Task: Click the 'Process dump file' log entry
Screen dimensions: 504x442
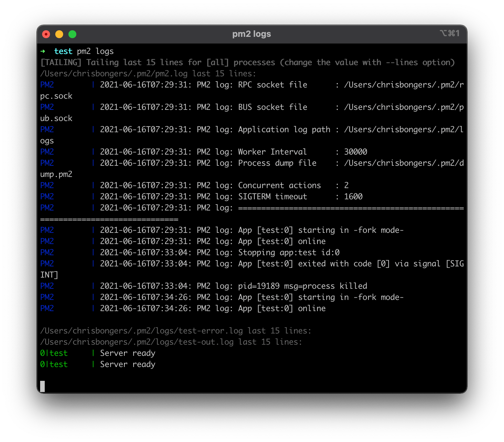Action: point(252,163)
